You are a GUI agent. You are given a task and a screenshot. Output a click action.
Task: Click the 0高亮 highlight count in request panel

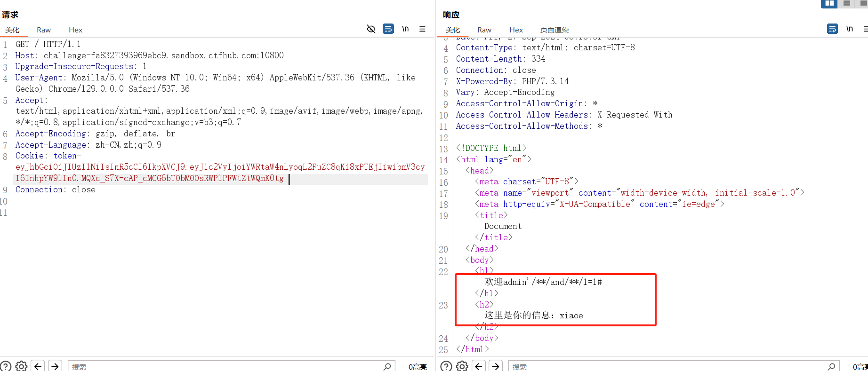[418, 367]
